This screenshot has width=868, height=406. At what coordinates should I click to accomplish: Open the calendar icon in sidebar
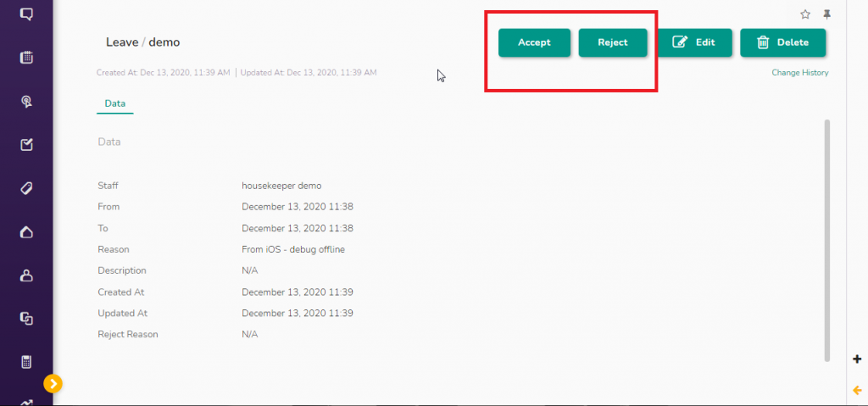pyautogui.click(x=26, y=58)
